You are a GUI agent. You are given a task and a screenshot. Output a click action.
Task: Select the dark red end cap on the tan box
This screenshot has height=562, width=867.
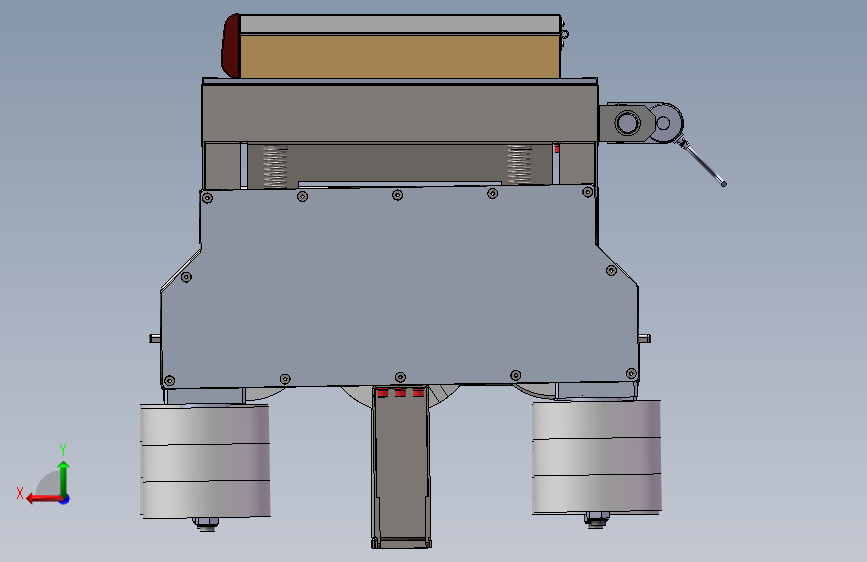tap(231, 46)
